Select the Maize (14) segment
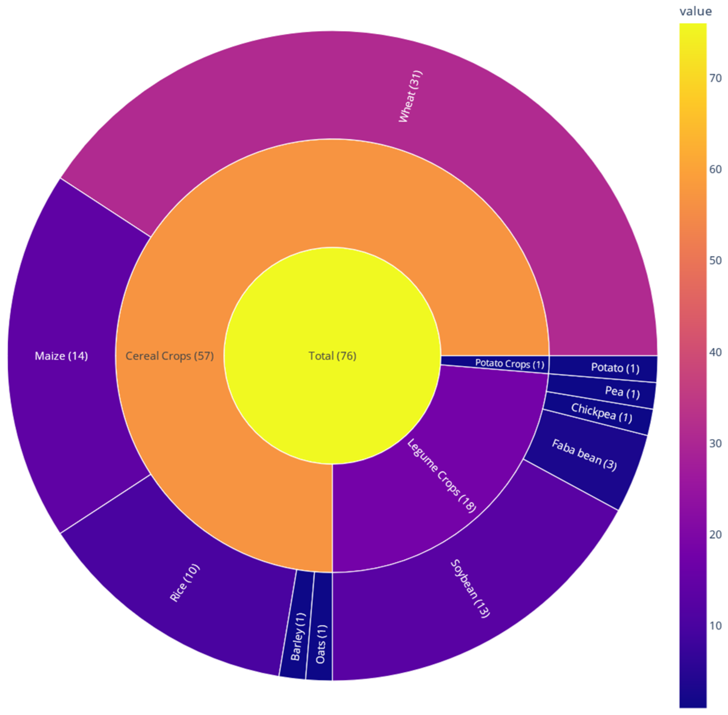Image resolution: width=728 pixels, height=715 pixels. click(61, 356)
